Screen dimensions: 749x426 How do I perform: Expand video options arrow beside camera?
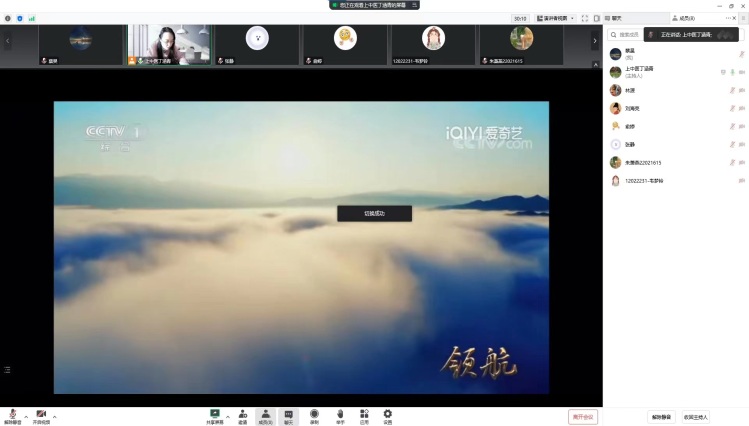tap(54, 416)
